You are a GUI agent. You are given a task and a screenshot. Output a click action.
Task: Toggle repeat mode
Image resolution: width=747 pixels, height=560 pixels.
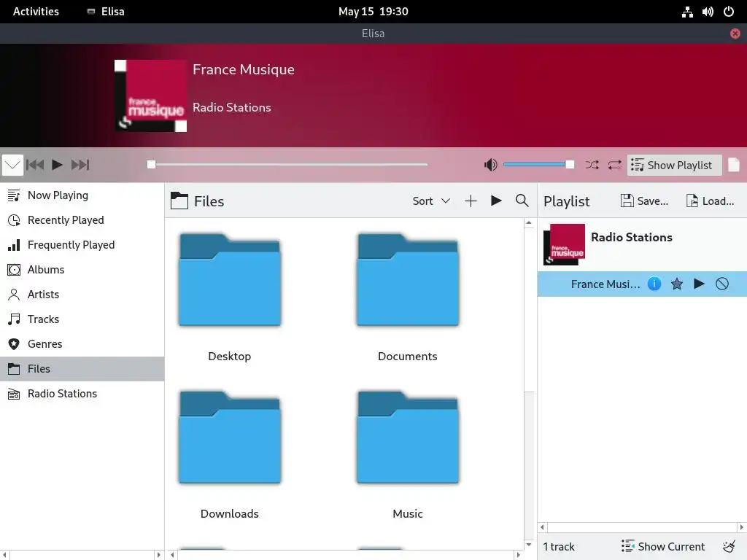tap(614, 165)
